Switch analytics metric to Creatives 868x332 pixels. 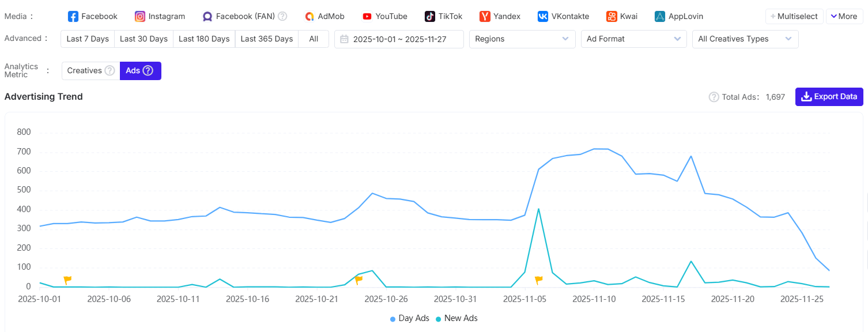point(90,70)
